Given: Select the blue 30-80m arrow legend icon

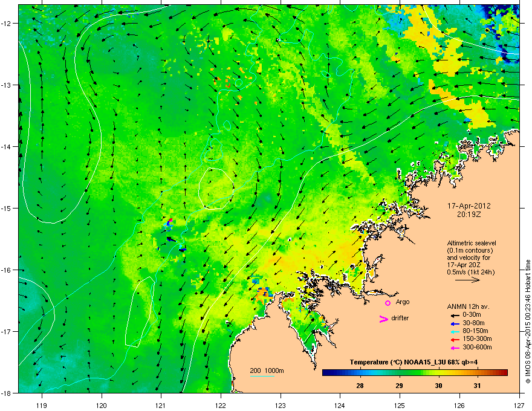Looking at the screenshot, I should click(x=455, y=323).
